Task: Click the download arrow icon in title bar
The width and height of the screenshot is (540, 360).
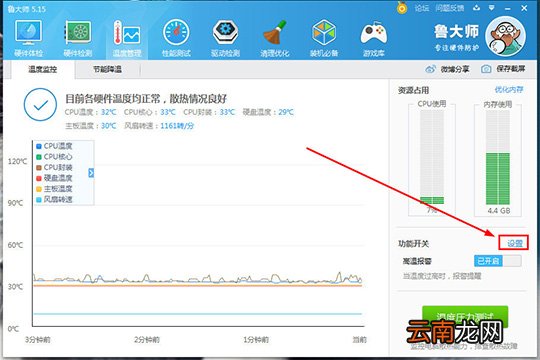Action: point(476,8)
